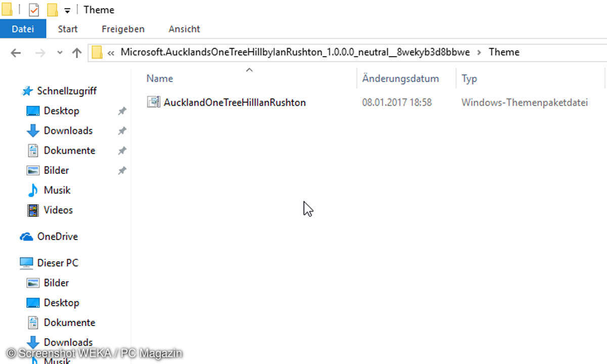
Task: Click the Videos filmstrip icon
Action: [x=33, y=210]
